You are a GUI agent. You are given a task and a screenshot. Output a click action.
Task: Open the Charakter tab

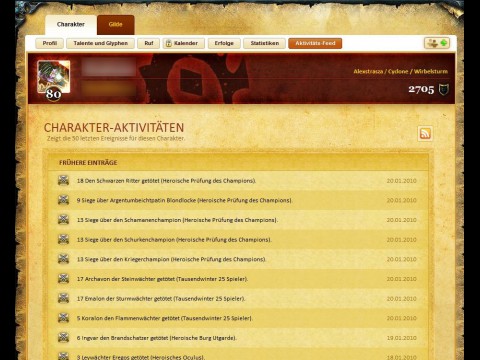tap(71, 25)
